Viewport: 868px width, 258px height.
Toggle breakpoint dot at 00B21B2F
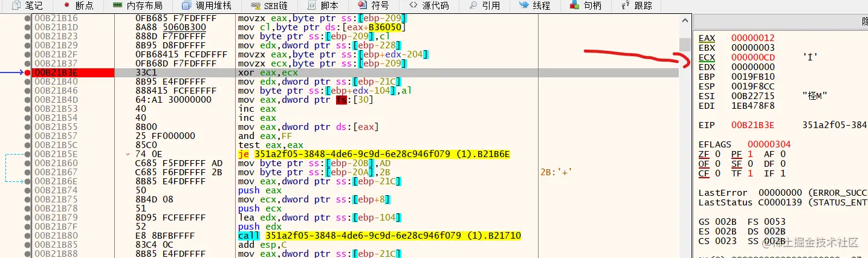tap(27, 54)
